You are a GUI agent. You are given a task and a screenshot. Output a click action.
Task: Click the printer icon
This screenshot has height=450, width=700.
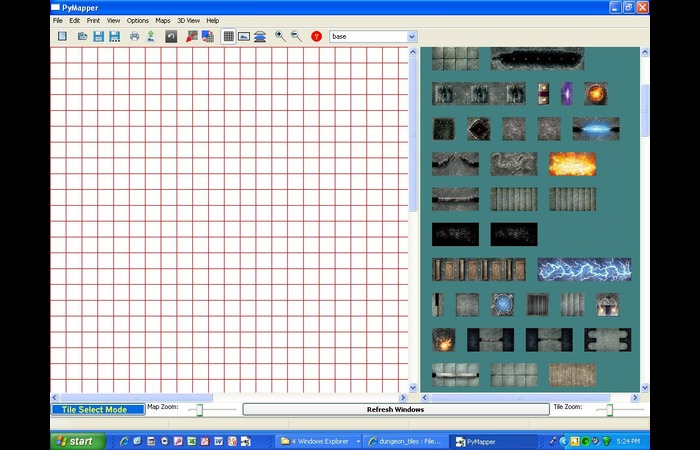tap(134, 36)
